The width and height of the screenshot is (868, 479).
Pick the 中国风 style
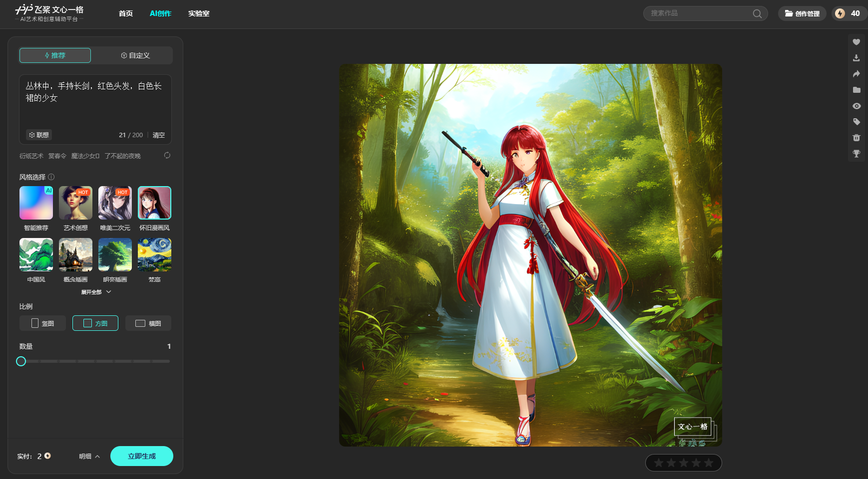point(36,260)
